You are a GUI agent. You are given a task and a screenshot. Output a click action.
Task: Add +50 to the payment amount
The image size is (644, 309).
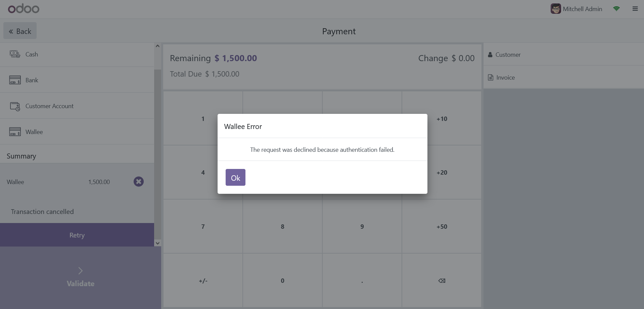(442, 227)
